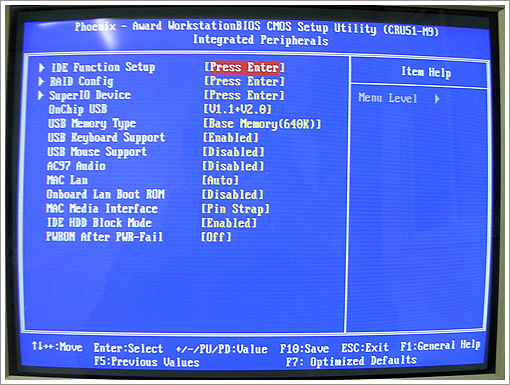The image size is (510, 385).
Task: Select Press Enter value for SuperIO Device
Action: [244, 95]
